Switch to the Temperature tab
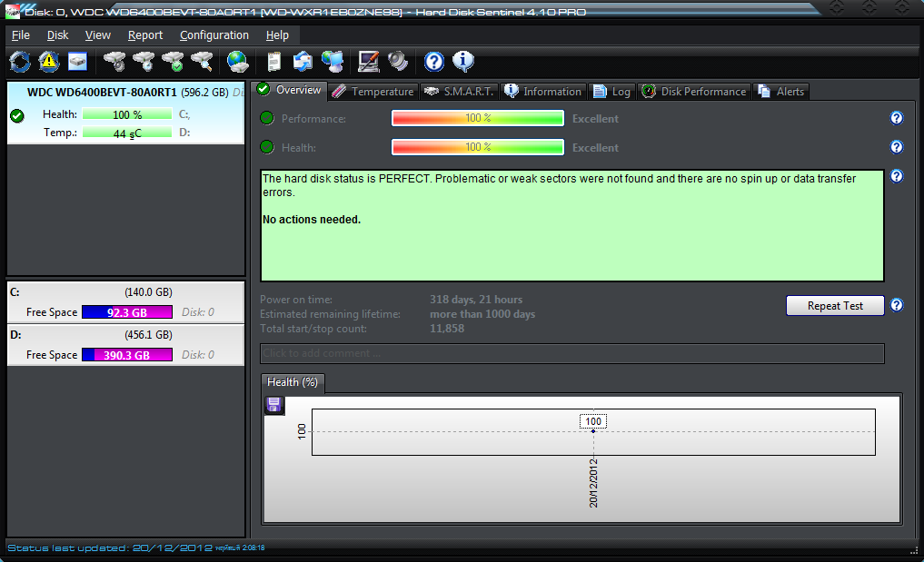924x562 pixels. pos(373,92)
